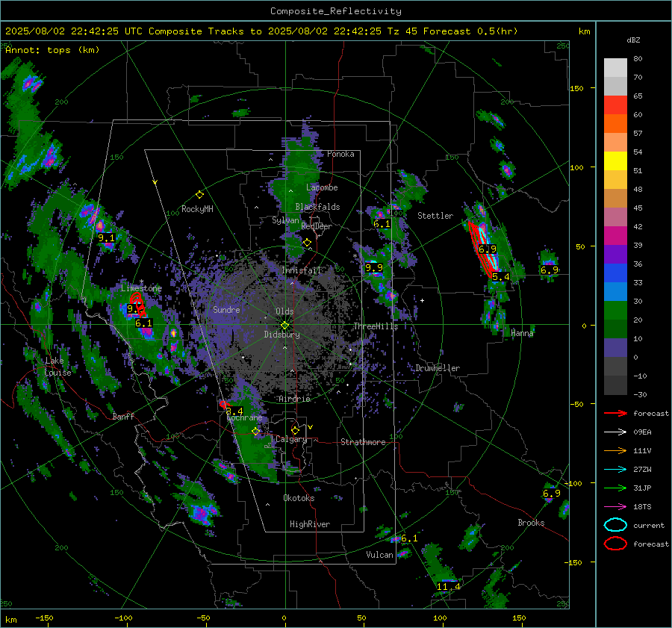This screenshot has height=628, width=672.
Task: Click the Drumheller town label
Action: pos(438,368)
